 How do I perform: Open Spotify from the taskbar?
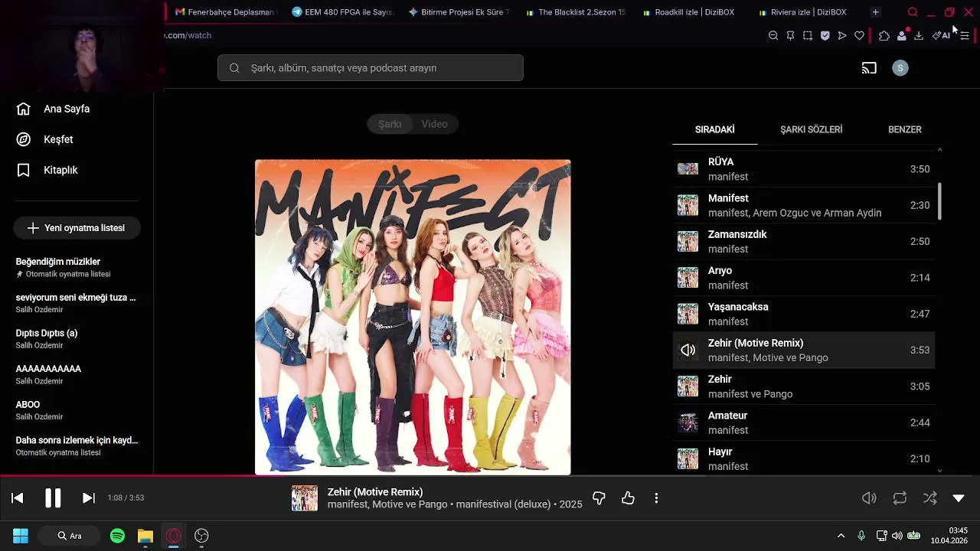pos(117,536)
